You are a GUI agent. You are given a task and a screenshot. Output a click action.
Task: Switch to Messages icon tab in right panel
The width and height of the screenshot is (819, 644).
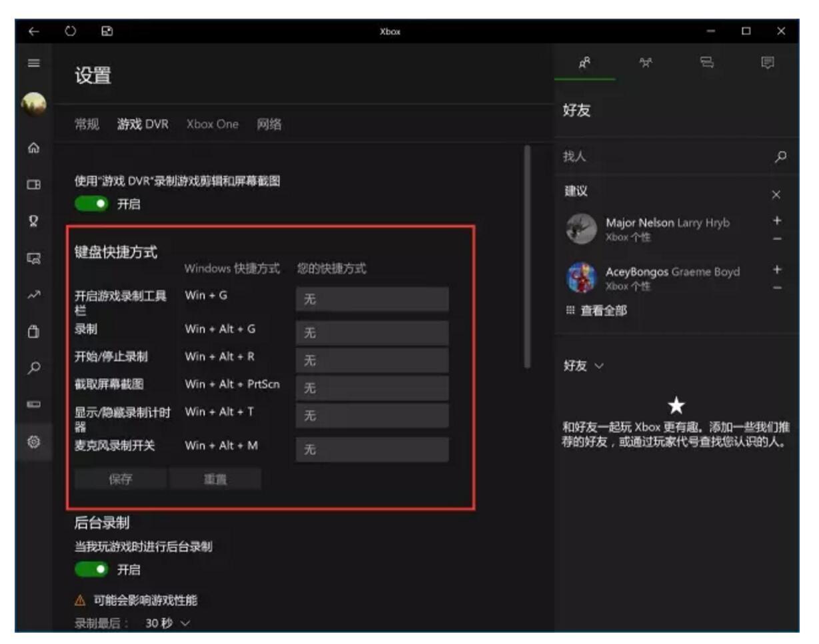pos(707,63)
